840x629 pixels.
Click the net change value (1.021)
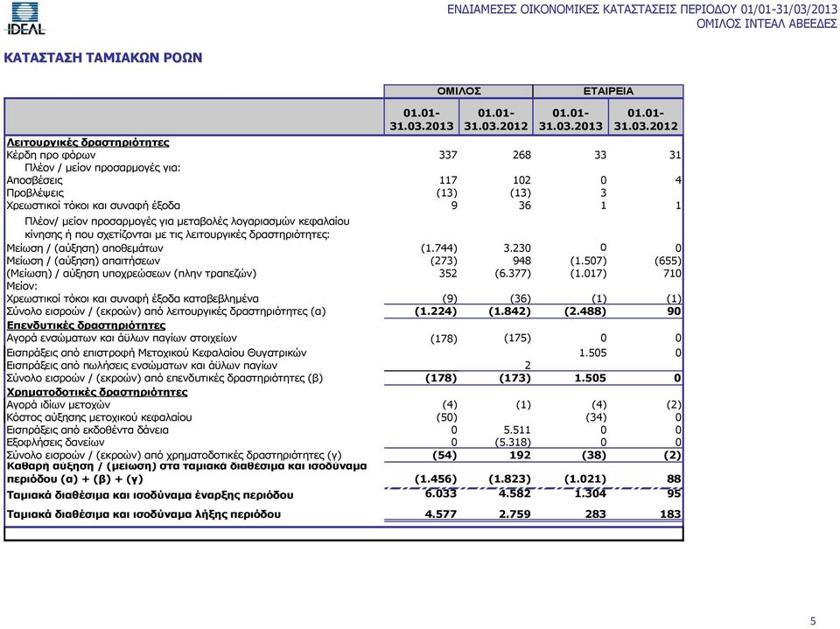pyautogui.click(x=585, y=479)
